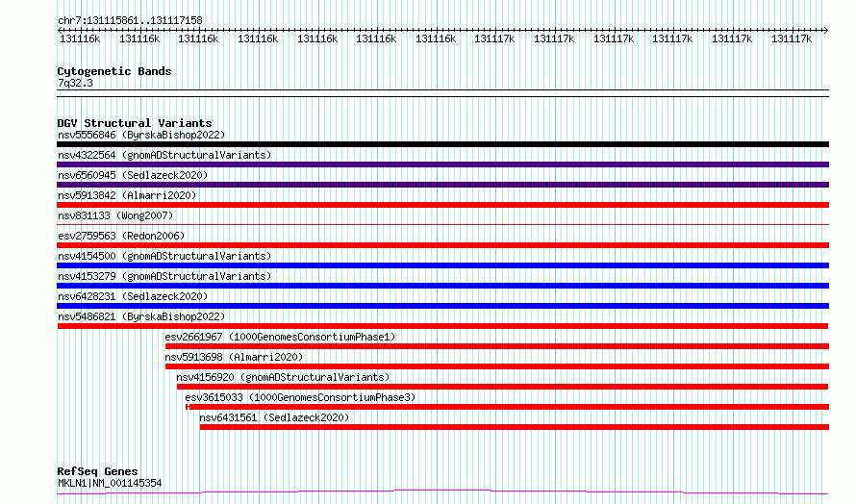
Task: Open the MKLN1|NM_001145354 gene label
Action: tap(110, 483)
